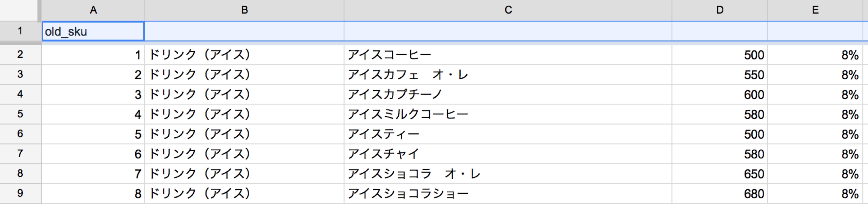Click sku 8 cell in column A
Viewport: 868px width, 204px height.
click(x=93, y=194)
